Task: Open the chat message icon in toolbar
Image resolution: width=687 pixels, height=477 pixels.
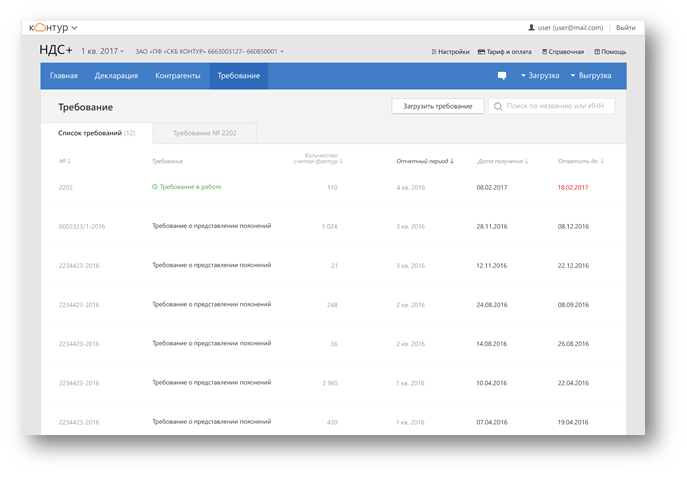Action: coord(502,76)
